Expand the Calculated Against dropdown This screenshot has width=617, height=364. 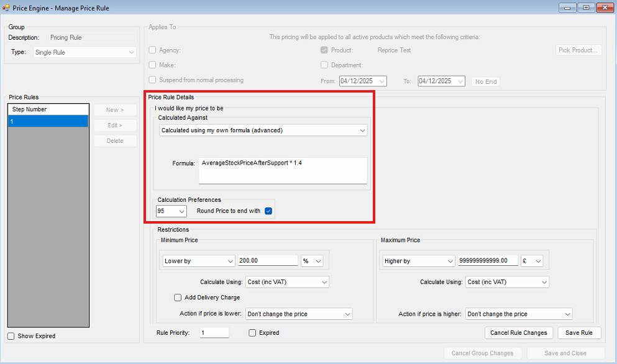pos(263,130)
